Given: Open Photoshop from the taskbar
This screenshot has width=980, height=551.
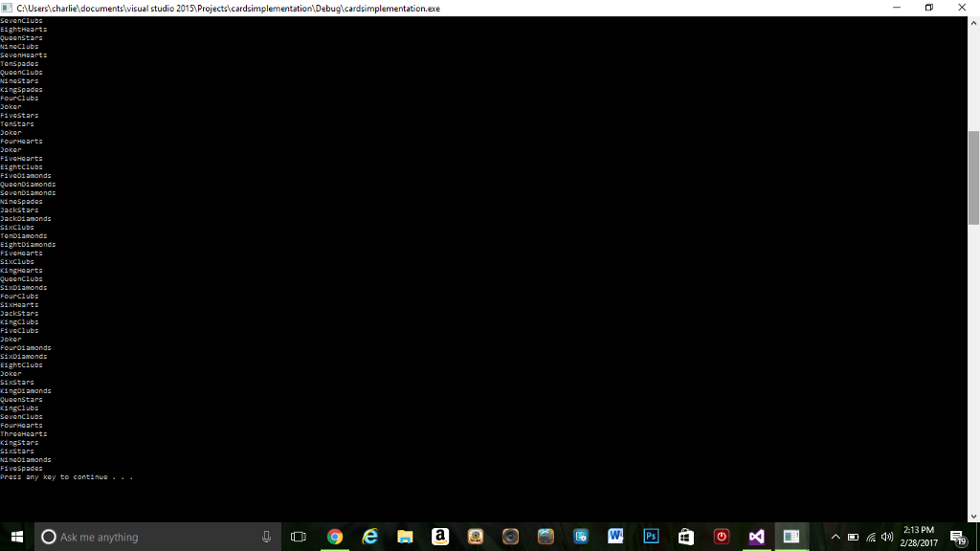Looking at the screenshot, I should click(651, 536).
